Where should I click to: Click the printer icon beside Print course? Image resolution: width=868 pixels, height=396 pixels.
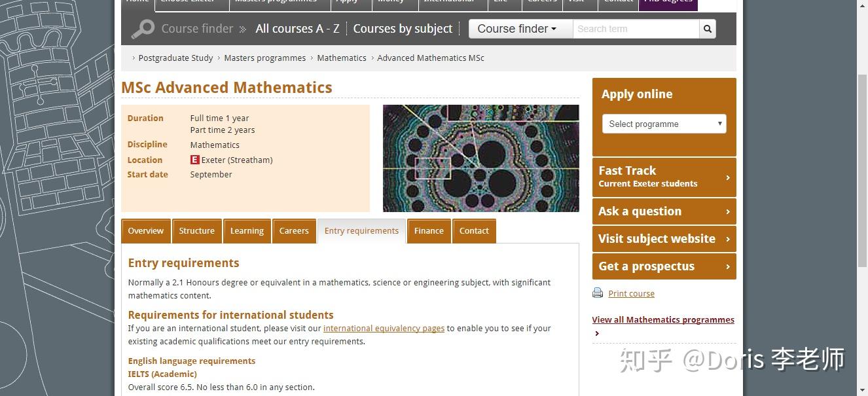point(598,293)
